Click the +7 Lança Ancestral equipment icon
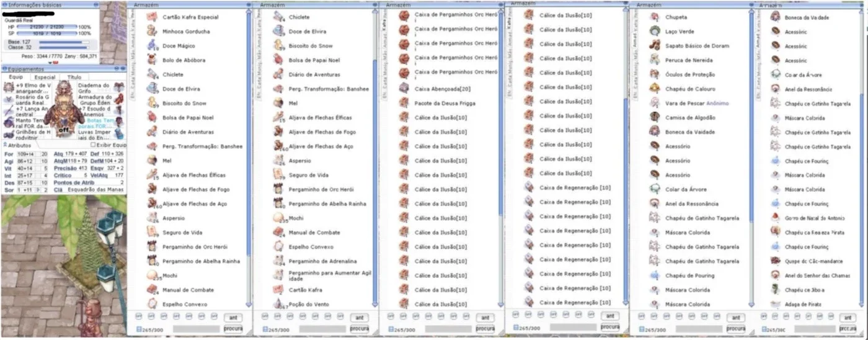The image size is (868, 340). [8, 112]
